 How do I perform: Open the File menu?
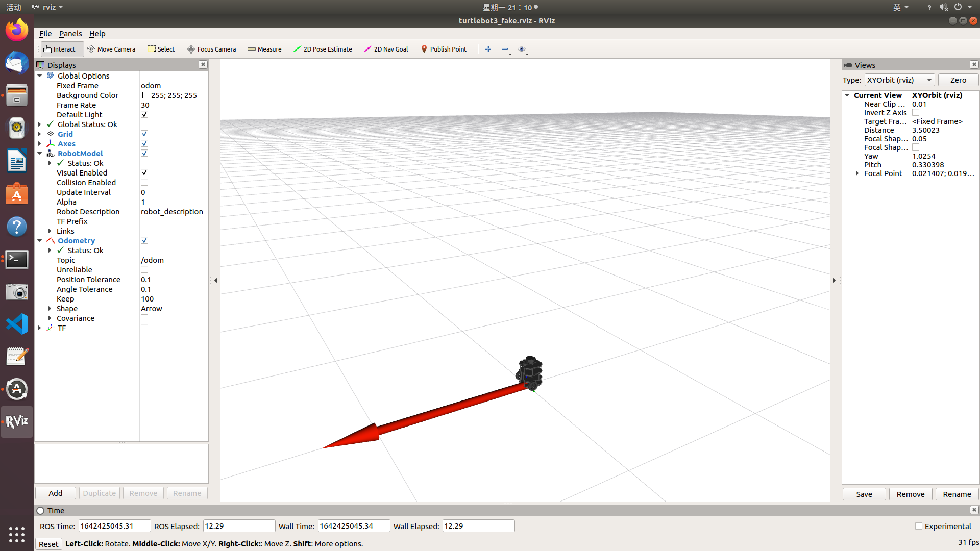coord(45,33)
